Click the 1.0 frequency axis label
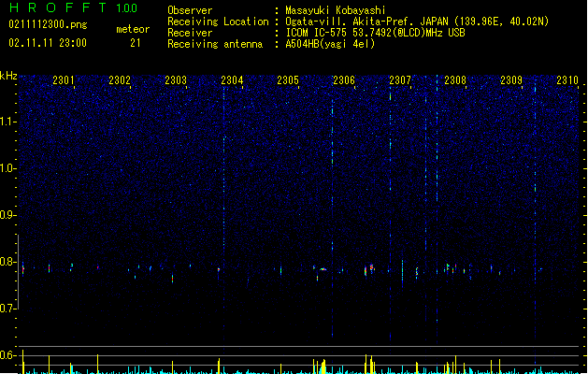This screenshot has height=374, width=588. tap(7, 168)
